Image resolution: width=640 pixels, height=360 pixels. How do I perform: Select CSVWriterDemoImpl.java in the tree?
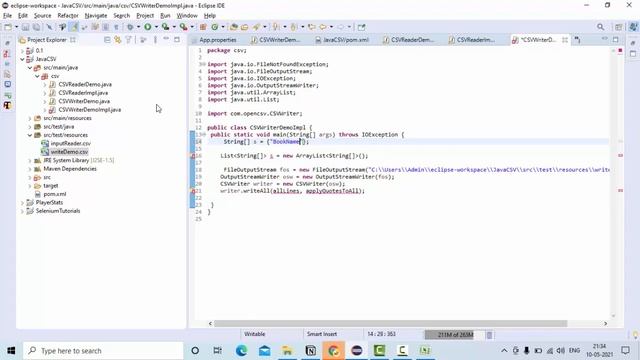click(89, 110)
